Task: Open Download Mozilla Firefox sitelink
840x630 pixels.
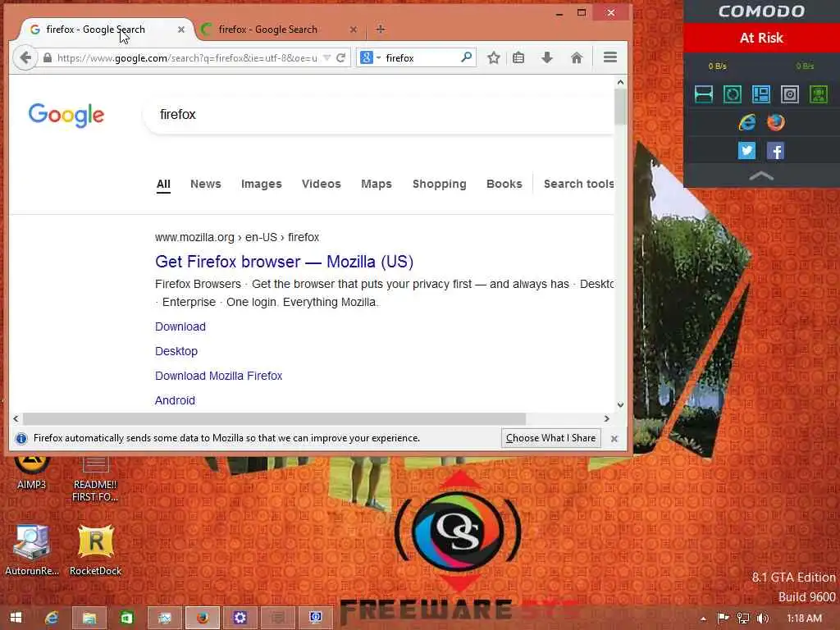Action: pyautogui.click(x=218, y=376)
